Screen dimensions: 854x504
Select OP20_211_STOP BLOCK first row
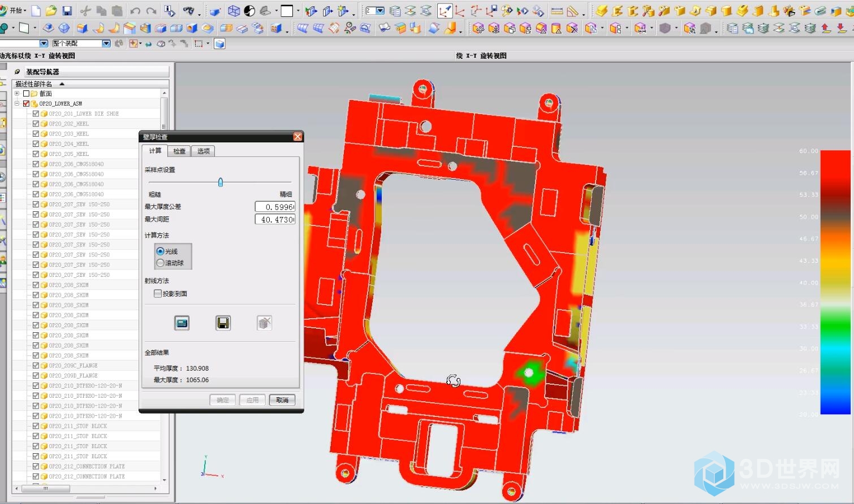[78, 426]
